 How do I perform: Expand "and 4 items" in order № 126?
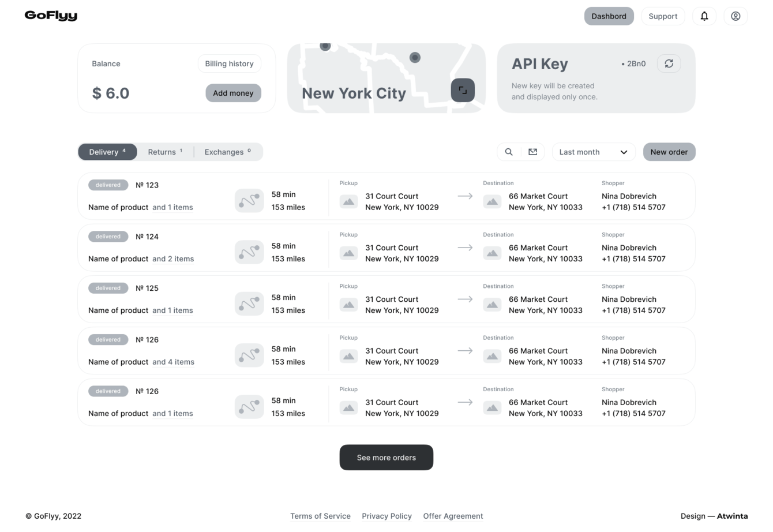pyautogui.click(x=173, y=362)
